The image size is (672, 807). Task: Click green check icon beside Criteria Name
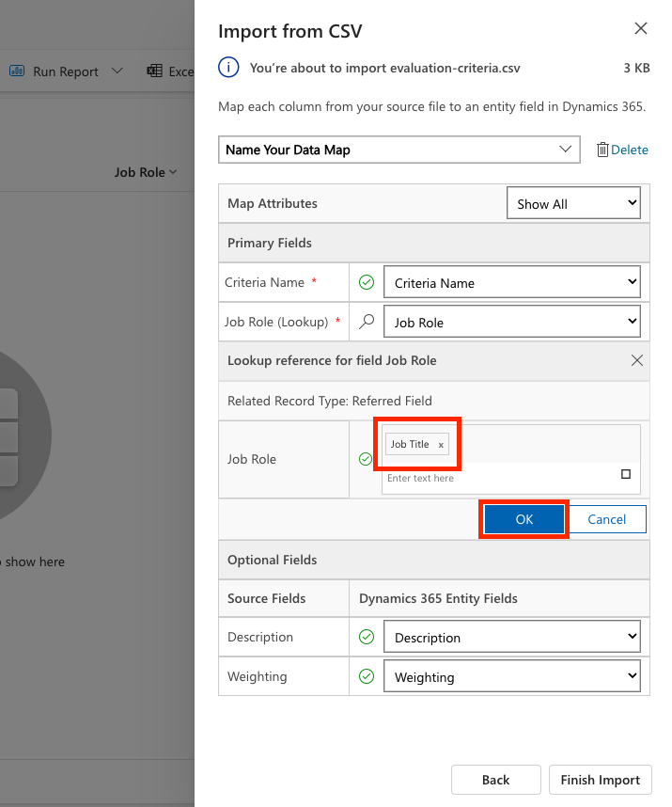(367, 282)
